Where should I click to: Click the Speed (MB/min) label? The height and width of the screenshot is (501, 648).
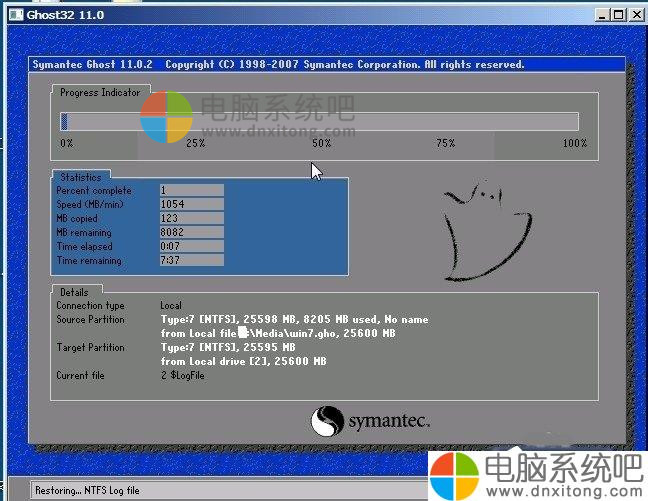tap(90, 205)
